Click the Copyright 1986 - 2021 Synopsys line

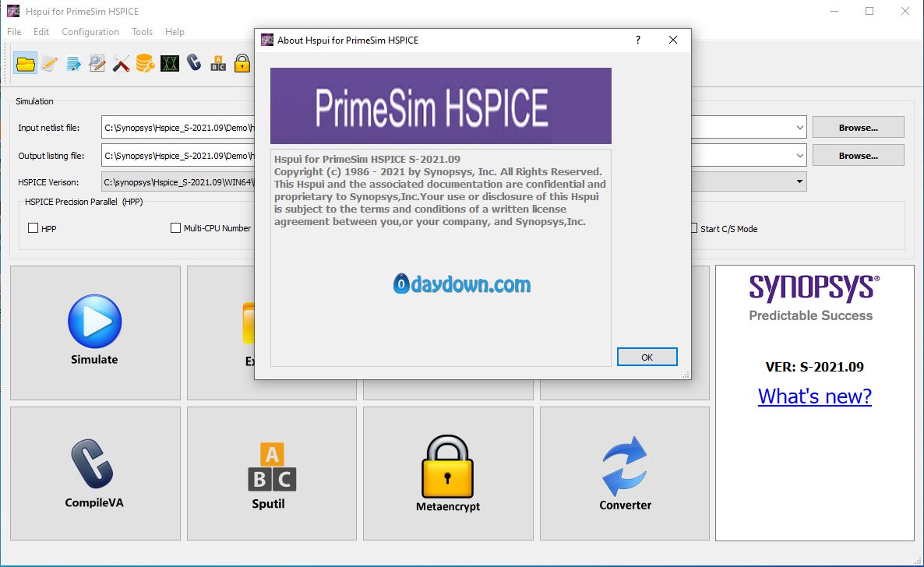(438, 171)
